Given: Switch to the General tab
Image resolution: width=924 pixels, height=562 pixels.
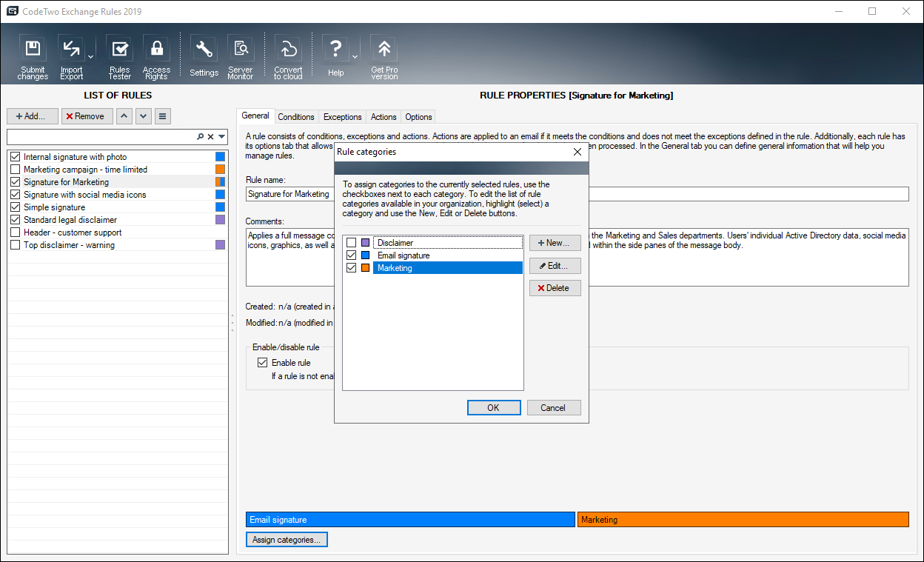Looking at the screenshot, I should [x=255, y=116].
